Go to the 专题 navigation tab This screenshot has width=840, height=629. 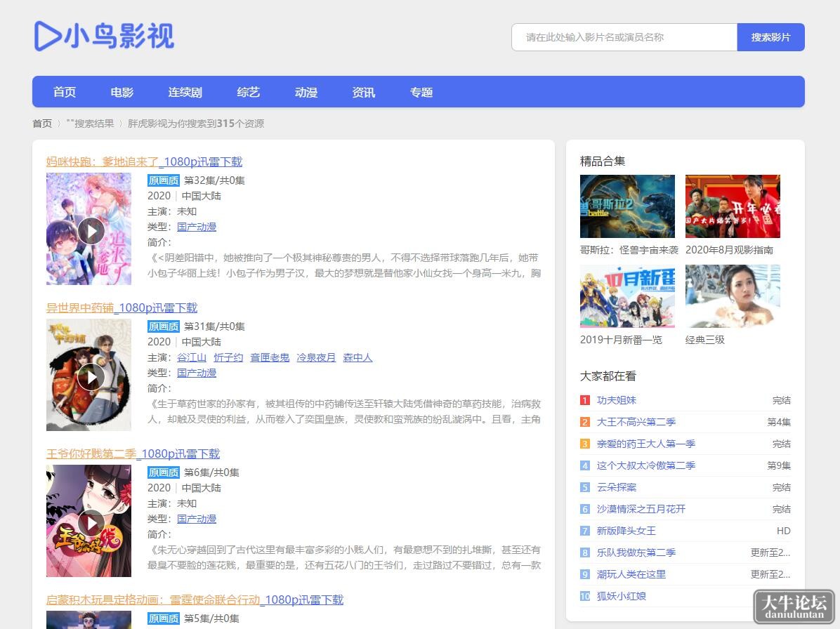click(421, 92)
